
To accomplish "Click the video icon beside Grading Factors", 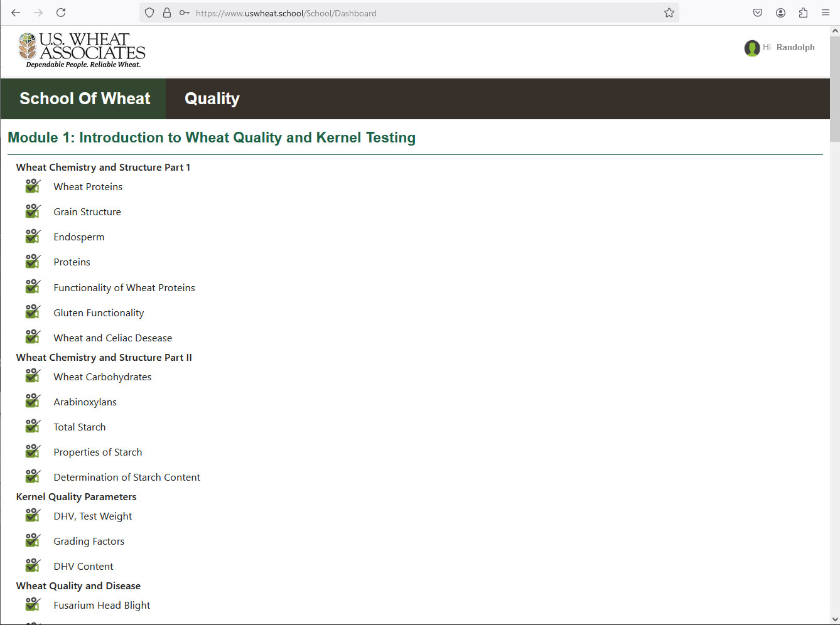I will pos(33,541).
